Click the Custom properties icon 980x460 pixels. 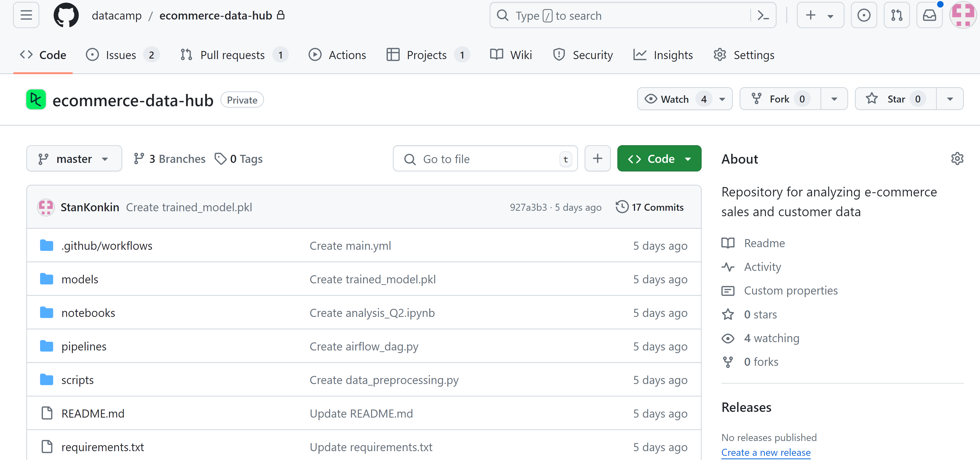point(728,291)
